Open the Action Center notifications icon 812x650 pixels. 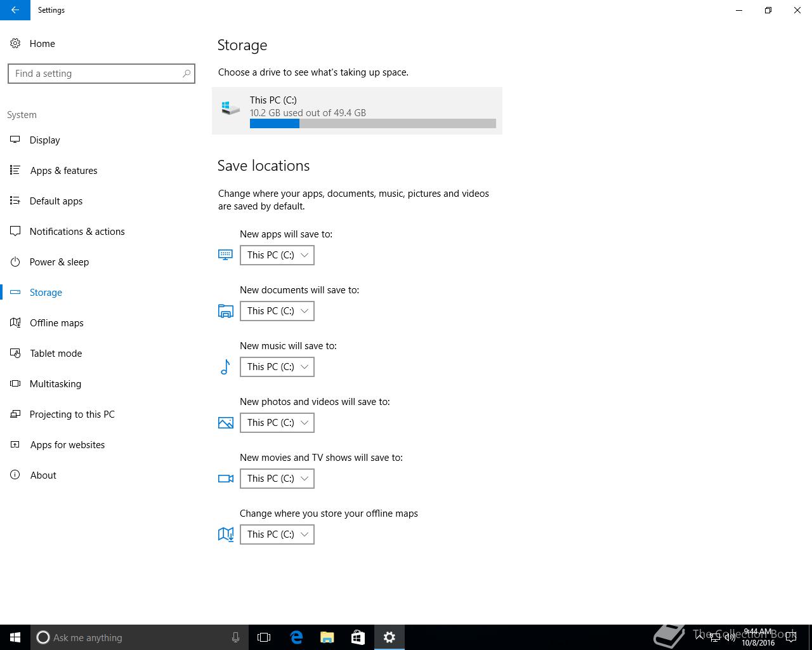click(791, 637)
